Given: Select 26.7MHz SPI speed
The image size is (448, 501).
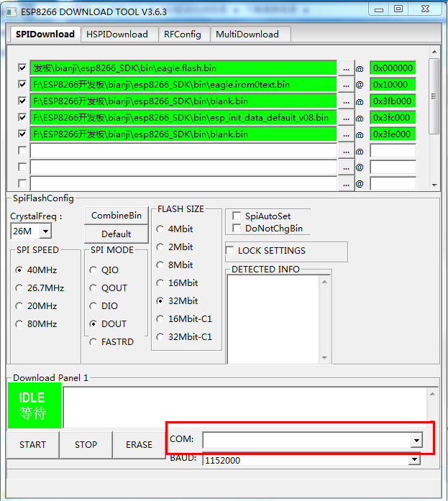Looking at the screenshot, I should (x=19, y=288).
